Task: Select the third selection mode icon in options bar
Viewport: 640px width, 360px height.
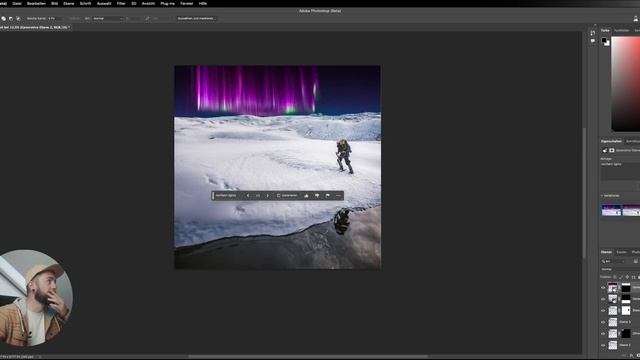Action: (x=18, y=18)
